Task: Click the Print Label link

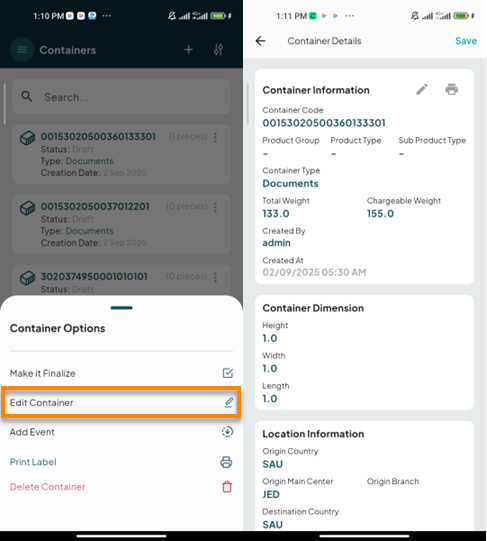Action: pyautogui.click(x=33, y=462)
